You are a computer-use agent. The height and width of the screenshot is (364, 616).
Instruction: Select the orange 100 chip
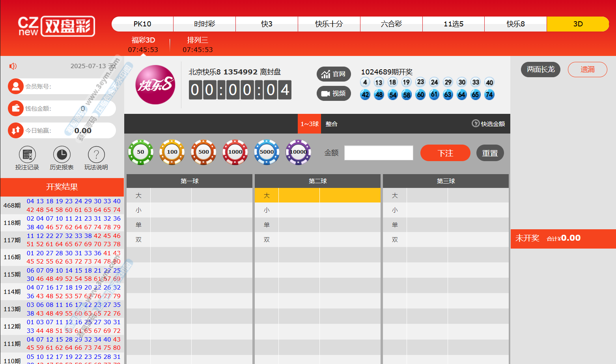(x=172, y=152)
